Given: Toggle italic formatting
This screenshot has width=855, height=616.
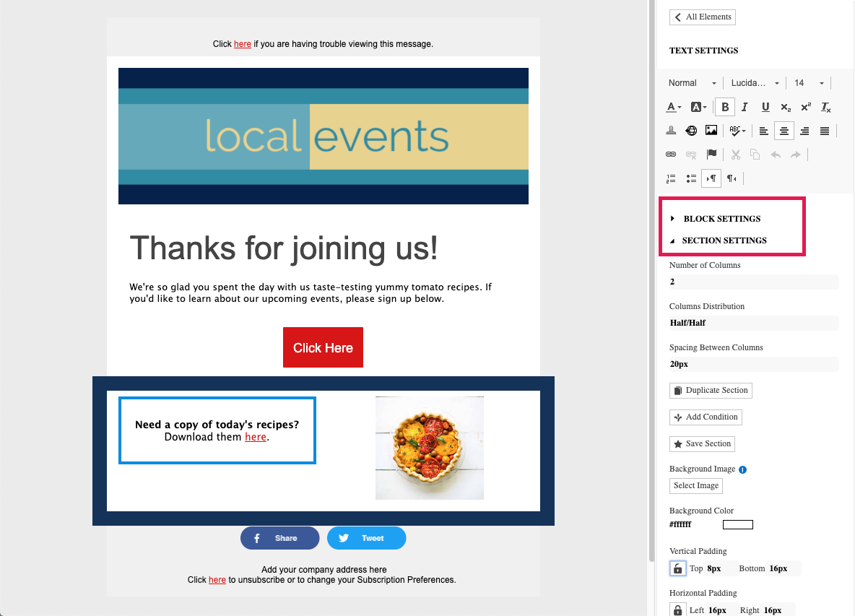Looking at the screenshot, I should point(745,107).
